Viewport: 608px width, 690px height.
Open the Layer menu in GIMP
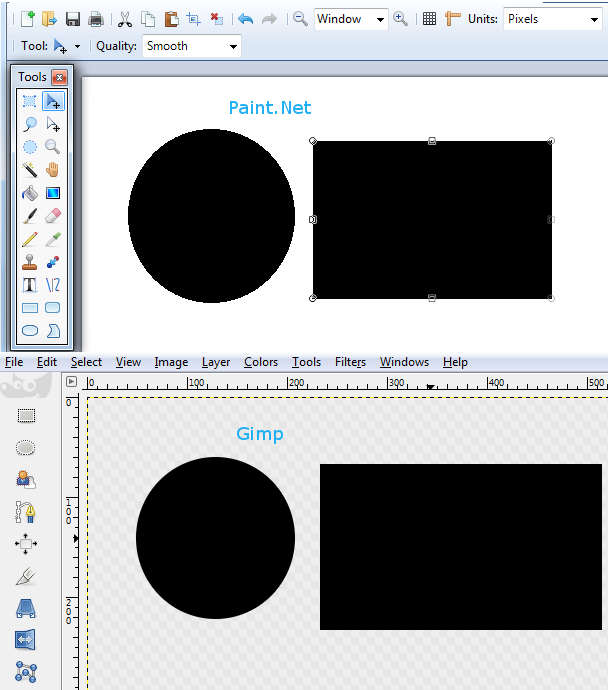[x=216, y=362]
